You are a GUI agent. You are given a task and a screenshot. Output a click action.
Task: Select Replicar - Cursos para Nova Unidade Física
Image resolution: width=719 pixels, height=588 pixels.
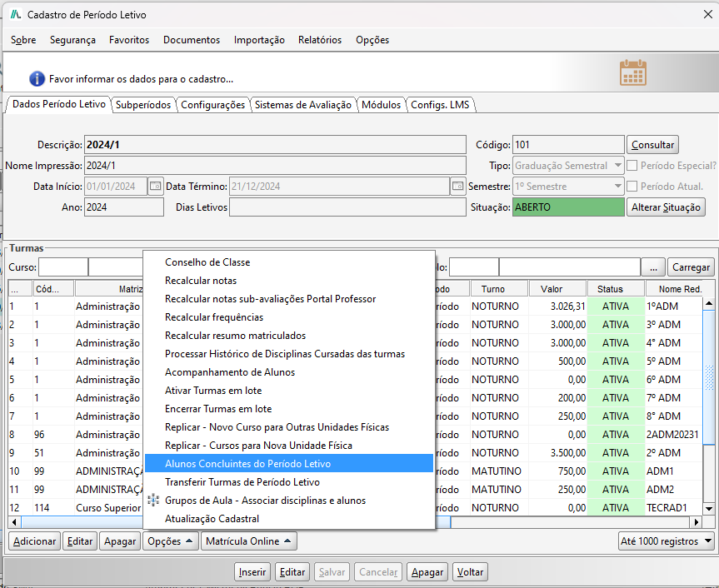pyautogui.click(x=289, y=446)
